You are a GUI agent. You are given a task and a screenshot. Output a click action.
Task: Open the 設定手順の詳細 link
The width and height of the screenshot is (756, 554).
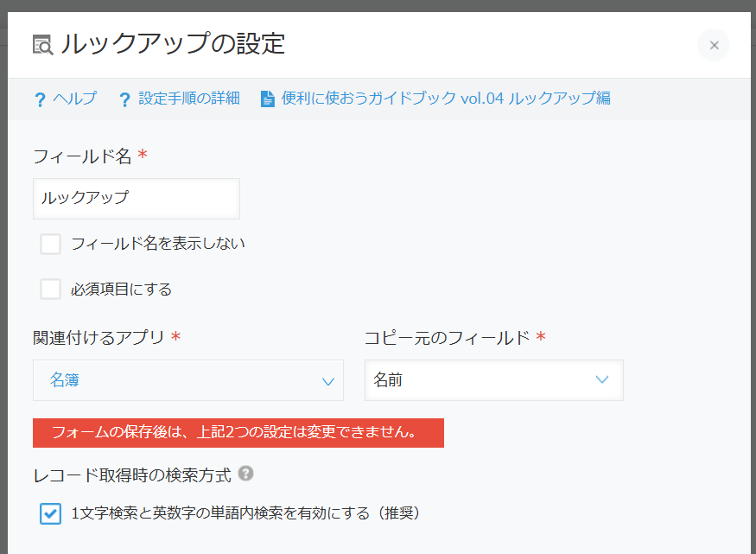pos(188,99)
